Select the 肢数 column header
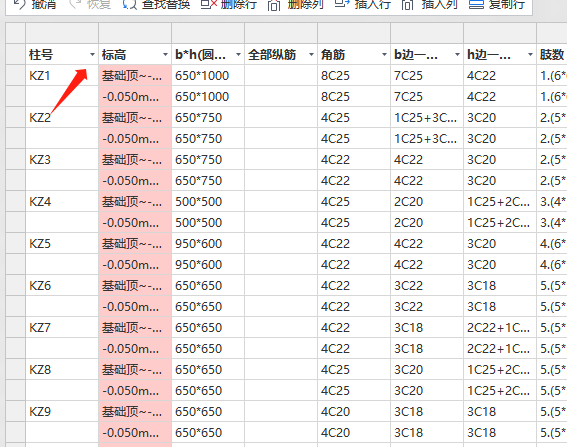Image resolution: width=567 pixels, height=447 pixels. pyautogui.click(x=552, y=55)
